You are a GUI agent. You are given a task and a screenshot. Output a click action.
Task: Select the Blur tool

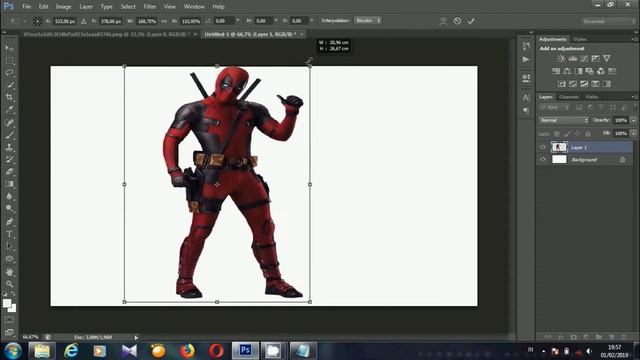pyautogui.click(x=9, y=196)
